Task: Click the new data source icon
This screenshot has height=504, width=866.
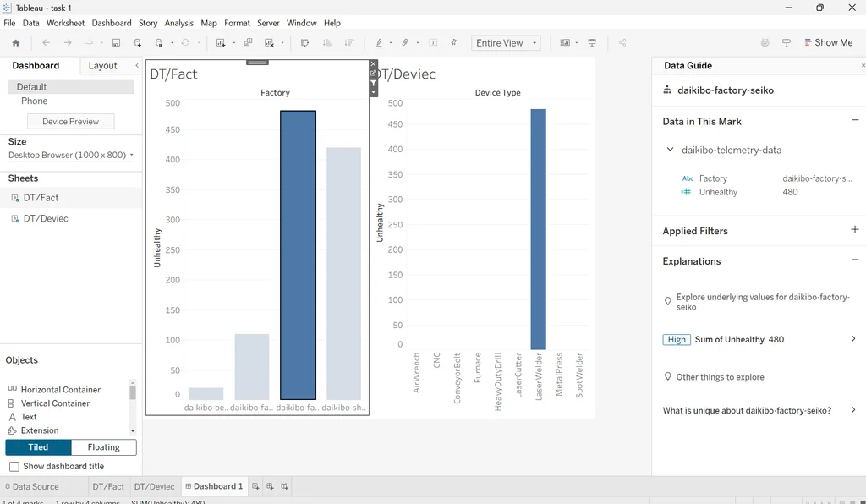Action: [x=138, y=42]
